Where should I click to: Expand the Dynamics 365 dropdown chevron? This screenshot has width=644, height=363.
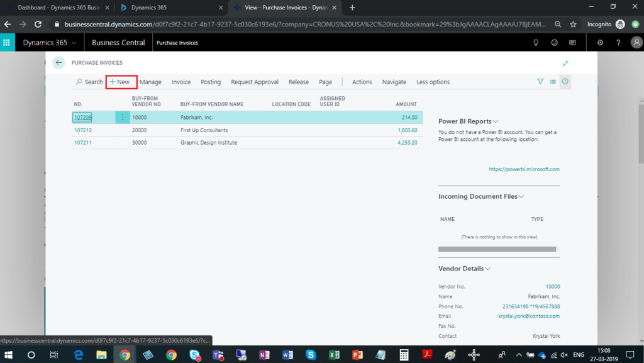click(75, 43)
